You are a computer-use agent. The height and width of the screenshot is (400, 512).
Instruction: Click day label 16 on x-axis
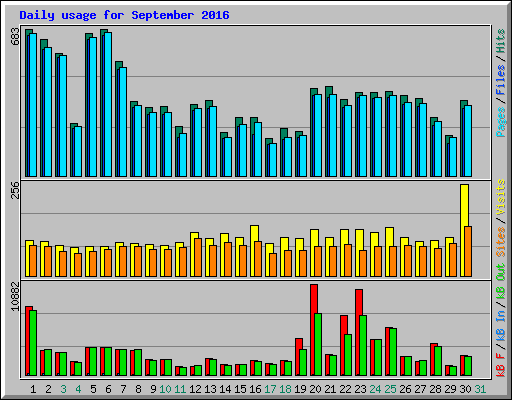click(x=255, y=389)
